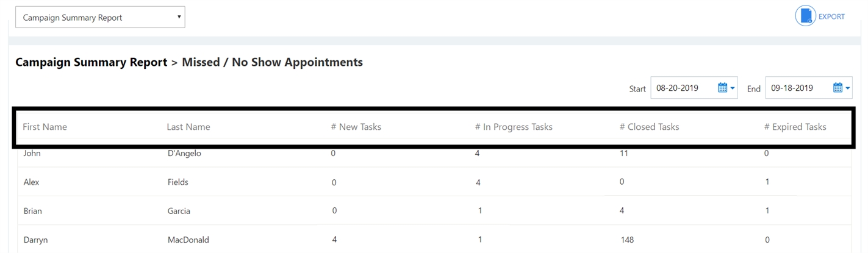
Task: Open the Start date calendar icon
Action: [x=722, y=88]
